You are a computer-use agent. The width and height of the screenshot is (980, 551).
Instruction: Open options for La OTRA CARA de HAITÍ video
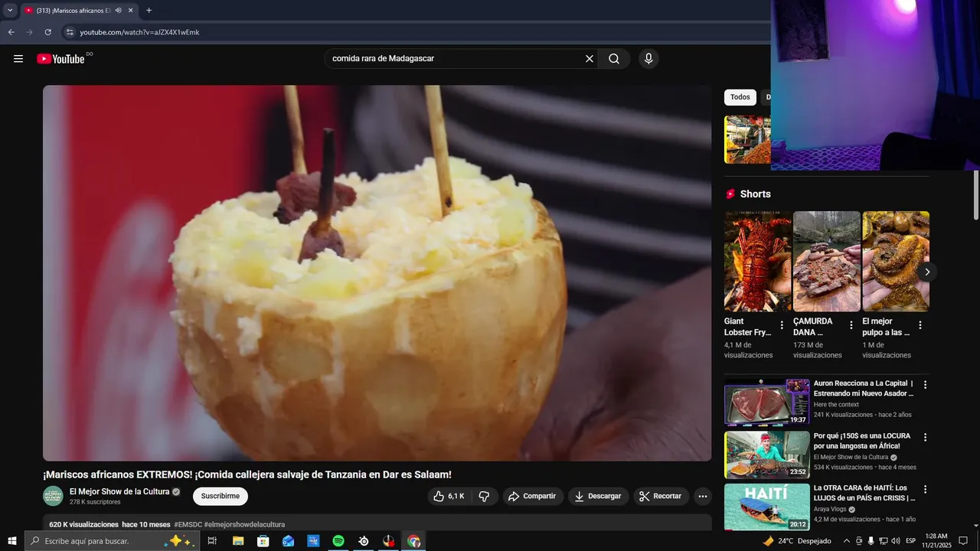click(x=925, y=489)
